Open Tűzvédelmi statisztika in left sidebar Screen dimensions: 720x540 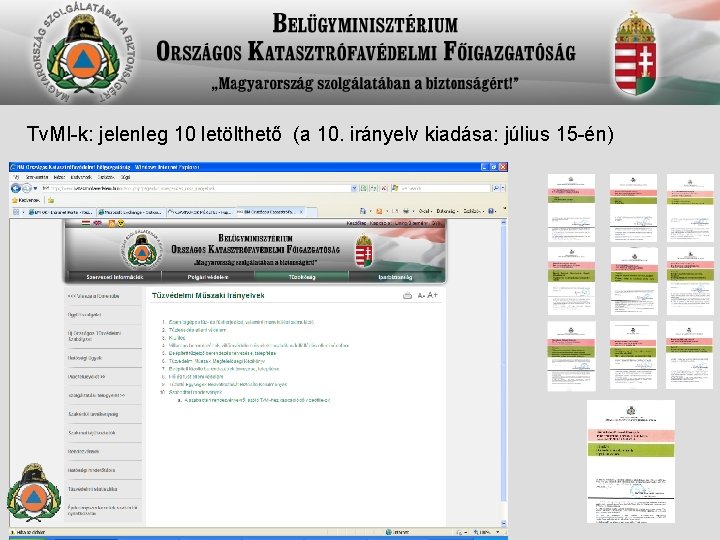93,489
